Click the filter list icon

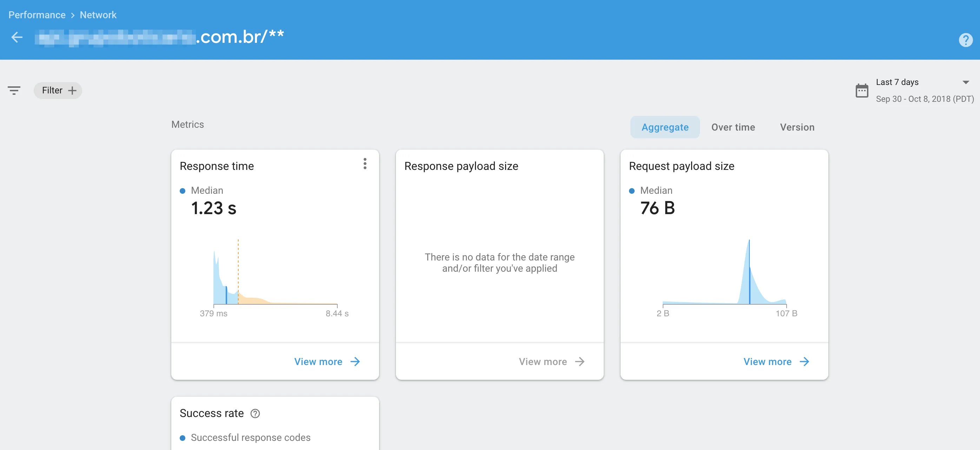click(x=14, y=91)
